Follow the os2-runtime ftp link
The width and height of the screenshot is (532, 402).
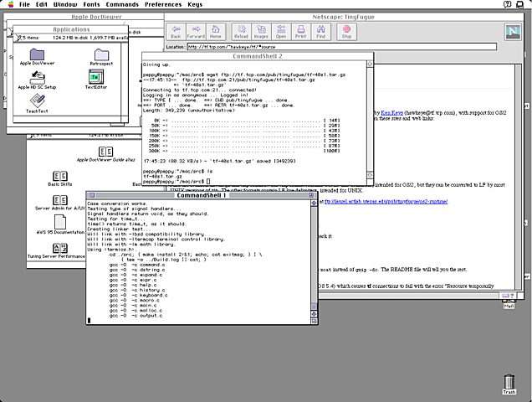tap(386, 202)
